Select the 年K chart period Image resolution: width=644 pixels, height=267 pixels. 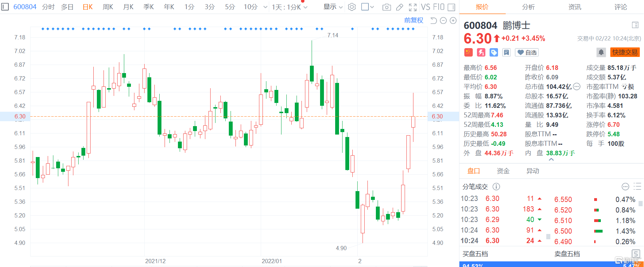[x=169, y=7]
